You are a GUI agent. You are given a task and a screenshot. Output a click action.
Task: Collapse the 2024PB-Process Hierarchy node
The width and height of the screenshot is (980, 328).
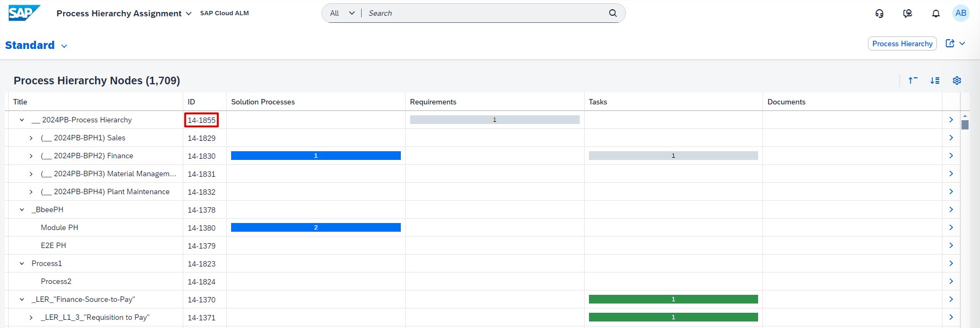[22, 120]
